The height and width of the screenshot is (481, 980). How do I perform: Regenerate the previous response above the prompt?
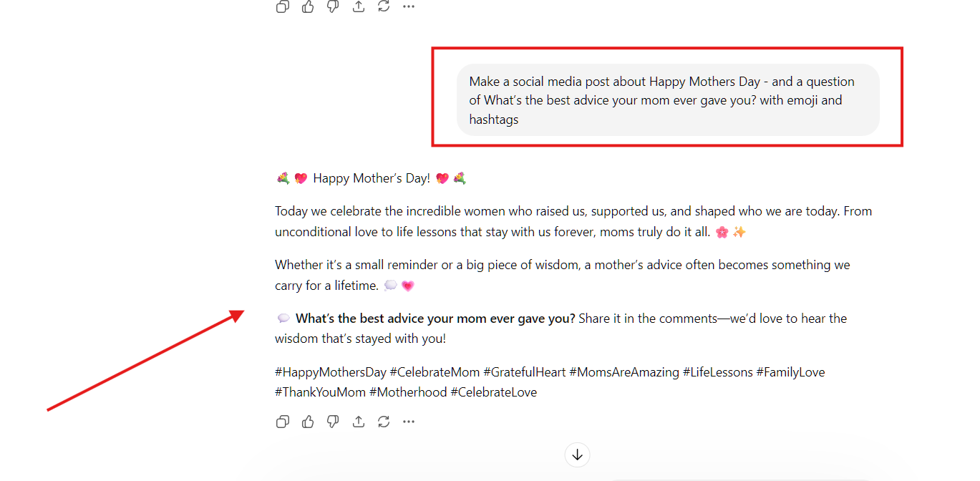(384, 6)
